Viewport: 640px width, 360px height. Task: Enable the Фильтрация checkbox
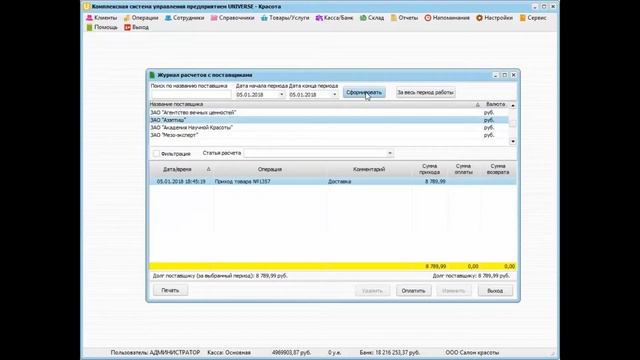156,153
